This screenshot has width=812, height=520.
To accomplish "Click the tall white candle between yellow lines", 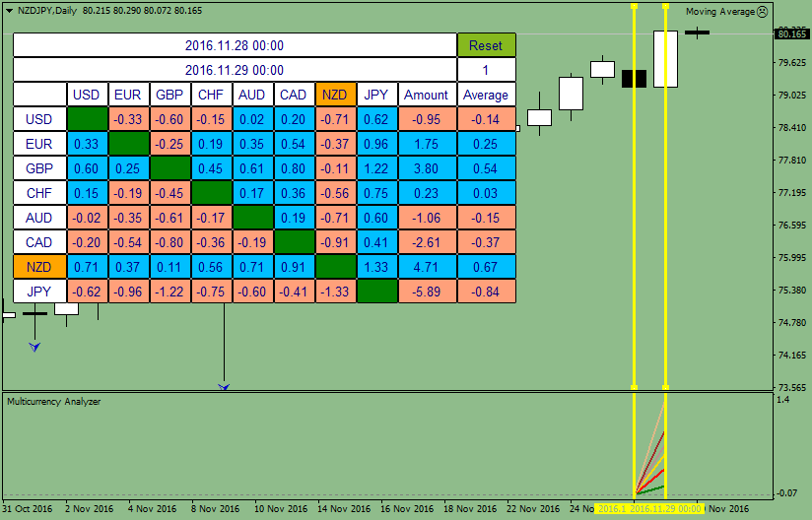I will [666, 59].
